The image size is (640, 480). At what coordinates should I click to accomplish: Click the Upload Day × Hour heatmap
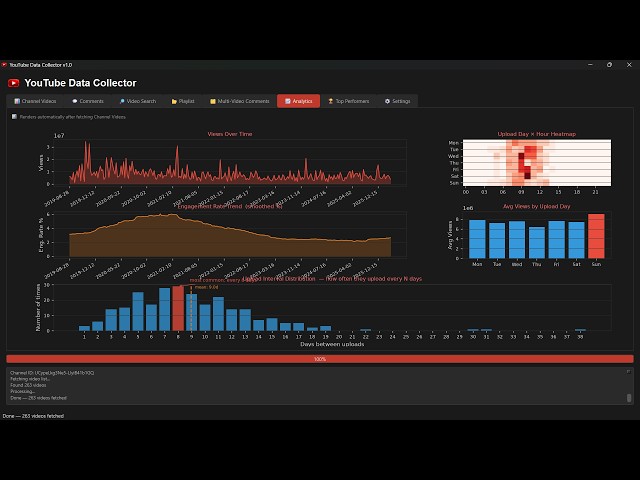click(537, 162)
